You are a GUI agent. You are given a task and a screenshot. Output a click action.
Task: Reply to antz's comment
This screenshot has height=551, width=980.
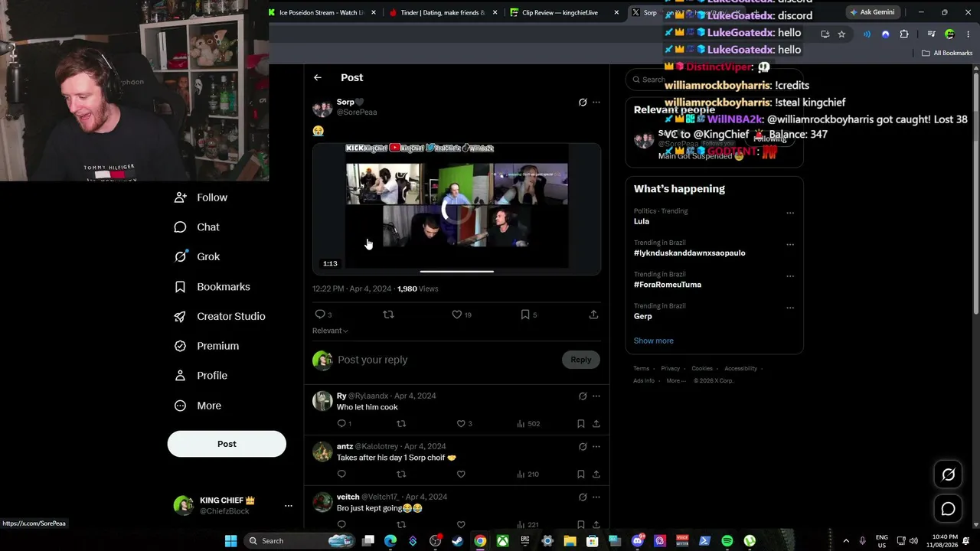[341, 474]
